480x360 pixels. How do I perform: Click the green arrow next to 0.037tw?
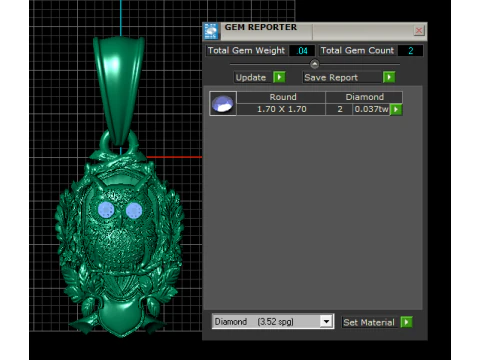(x=396, y=109)
